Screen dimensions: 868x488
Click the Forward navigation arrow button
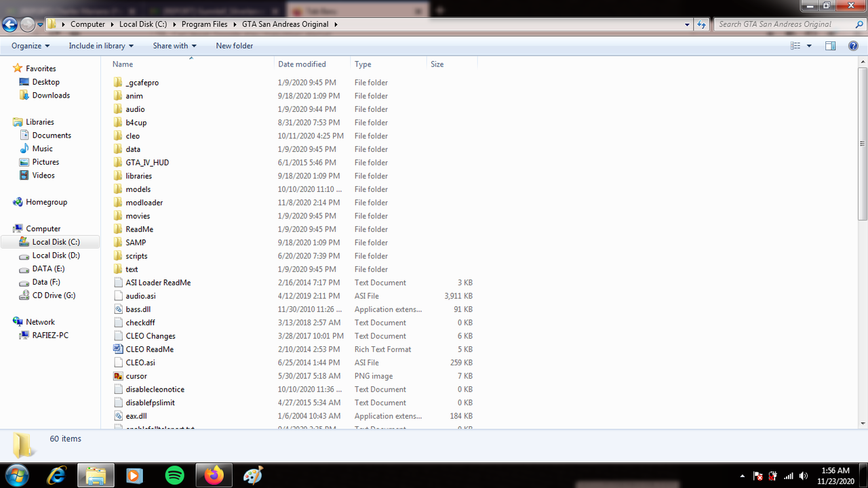coord(27,24)
